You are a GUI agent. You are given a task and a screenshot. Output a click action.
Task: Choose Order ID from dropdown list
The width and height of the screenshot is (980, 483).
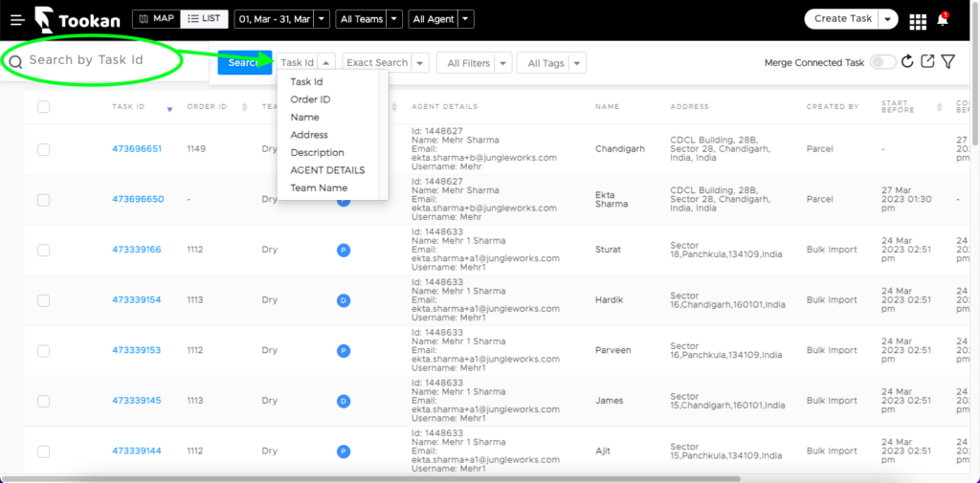click(311, 99)
